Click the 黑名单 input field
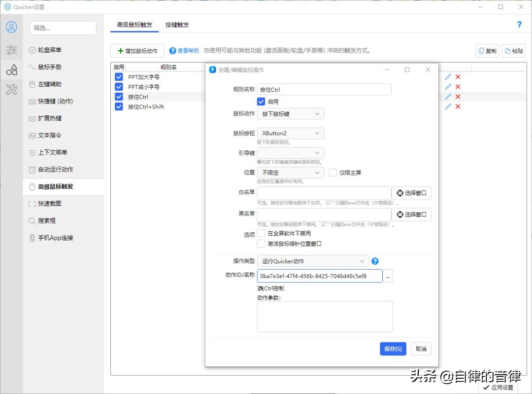The image size is (532, 394). coord(324,215)
